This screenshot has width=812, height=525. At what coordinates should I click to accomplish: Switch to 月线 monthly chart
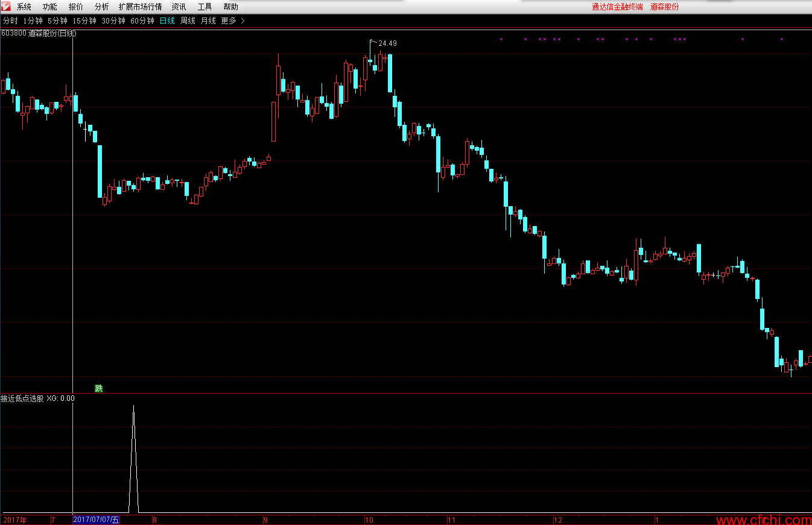point(208,20)
